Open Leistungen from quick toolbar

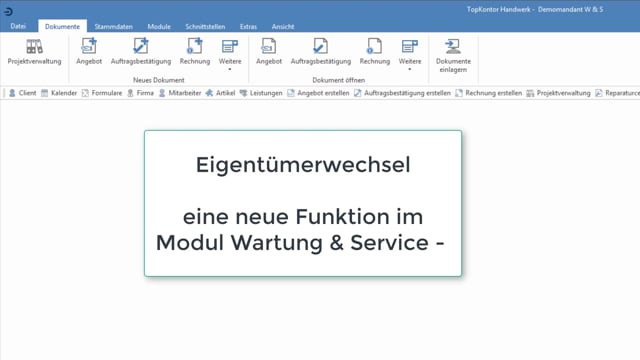(261, 93)
